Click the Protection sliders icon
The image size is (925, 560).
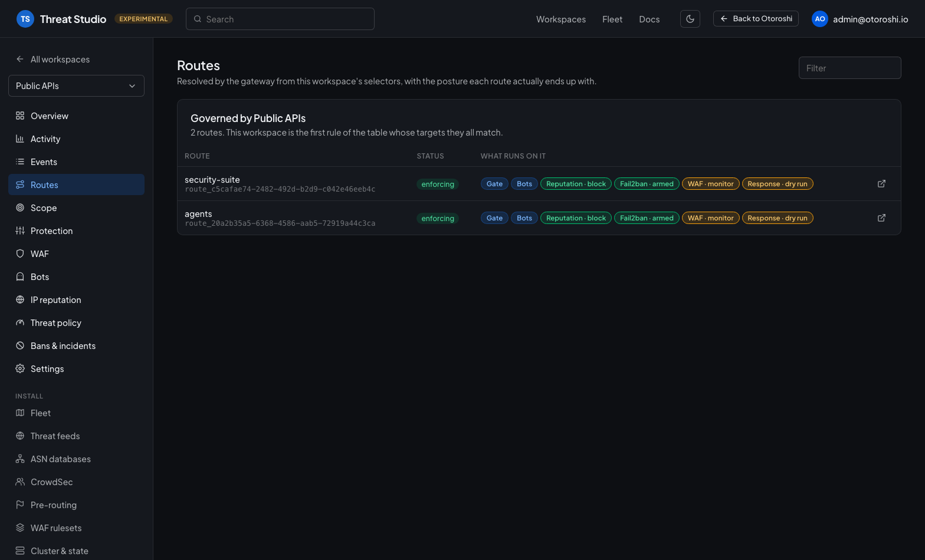click(x=20, y=231)
